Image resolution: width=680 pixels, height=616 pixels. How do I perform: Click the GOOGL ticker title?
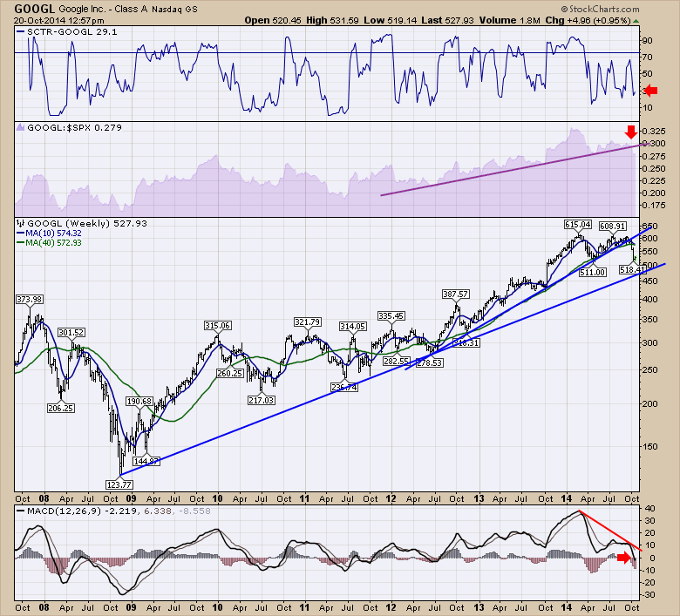(35, 9)
